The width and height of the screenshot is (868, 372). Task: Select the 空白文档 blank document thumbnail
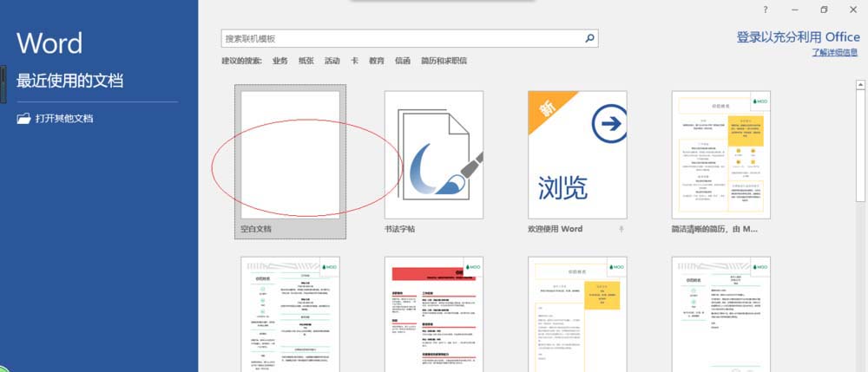290,154
